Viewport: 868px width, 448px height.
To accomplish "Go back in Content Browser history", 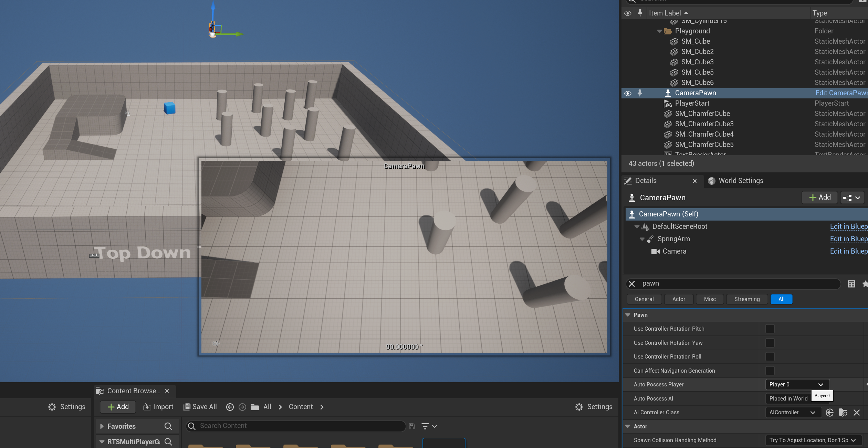I will 230,407.
